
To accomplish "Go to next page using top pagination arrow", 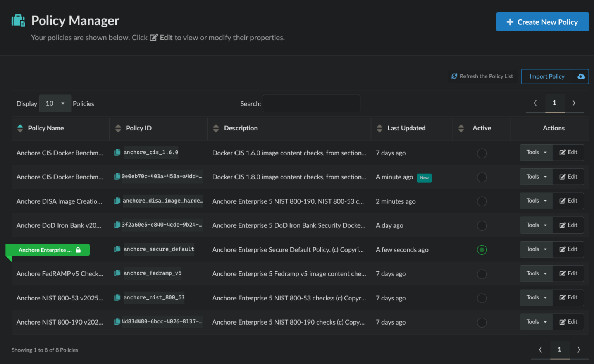I will click(x=573, y=103).
